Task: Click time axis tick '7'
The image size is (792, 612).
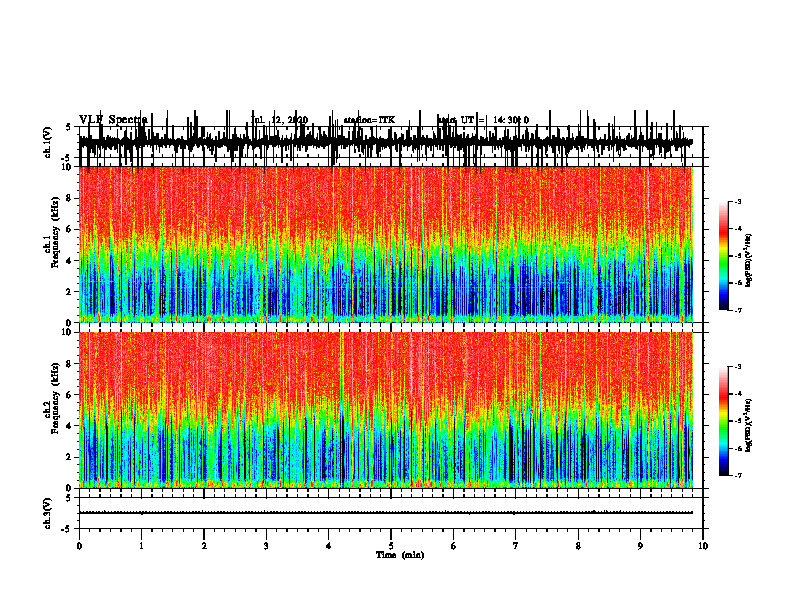Action: [516, 546]
